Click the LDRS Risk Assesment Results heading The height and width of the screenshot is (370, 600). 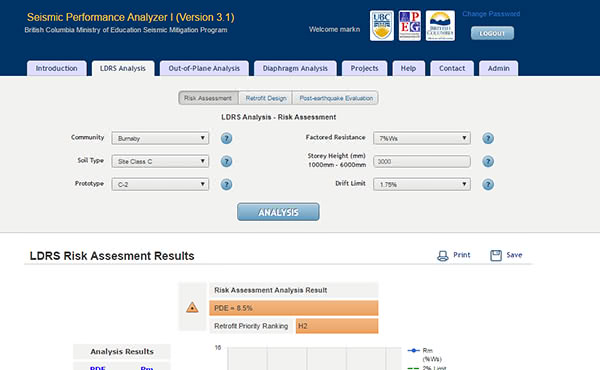click(x=112, y=256)
